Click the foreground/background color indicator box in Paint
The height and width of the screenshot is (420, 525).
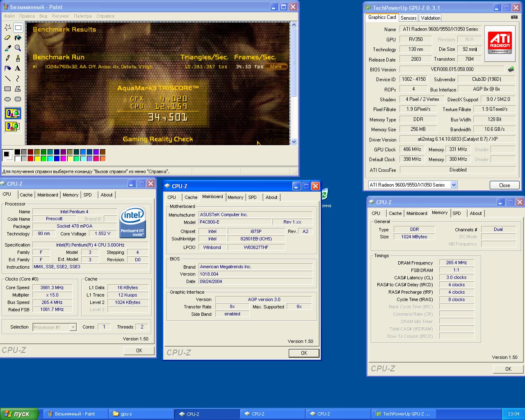tap(7, 155)
